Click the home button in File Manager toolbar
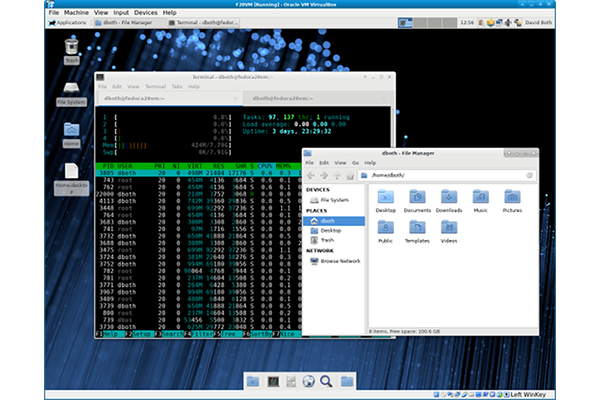This screenshot has height=400, width=600. point(352,174)
